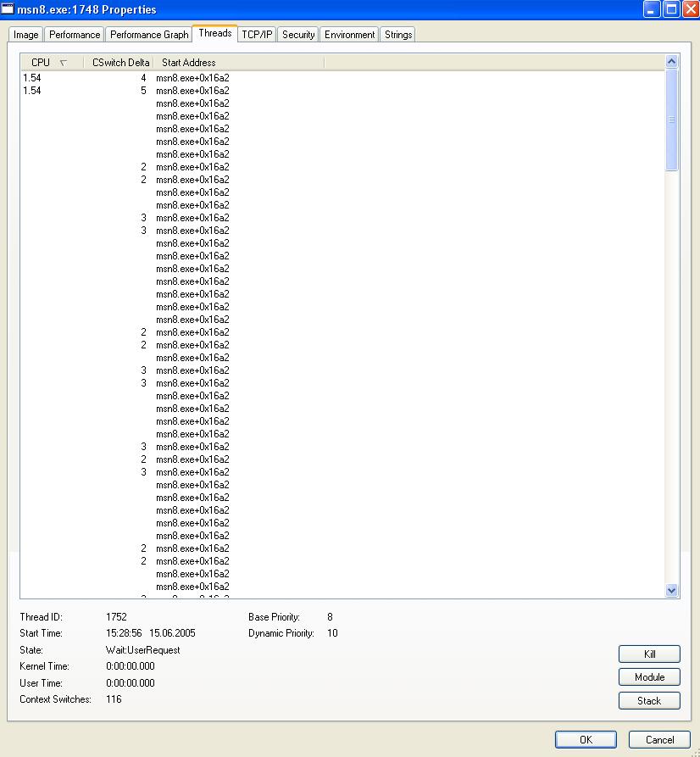Viewport: 700px width, 757px height.
Task: Open the Security tab
Action: pyautogui.click(x=298, y=35)
